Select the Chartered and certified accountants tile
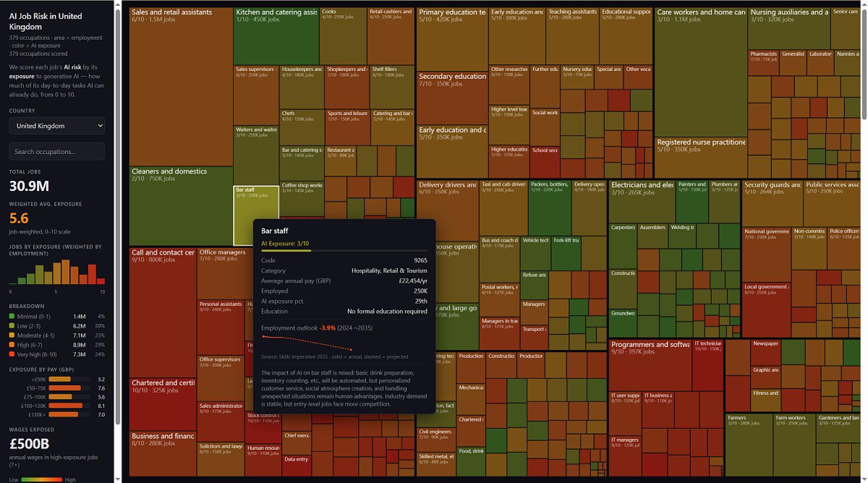The width and height of the screenshot is (868, 483). [163, 404]
